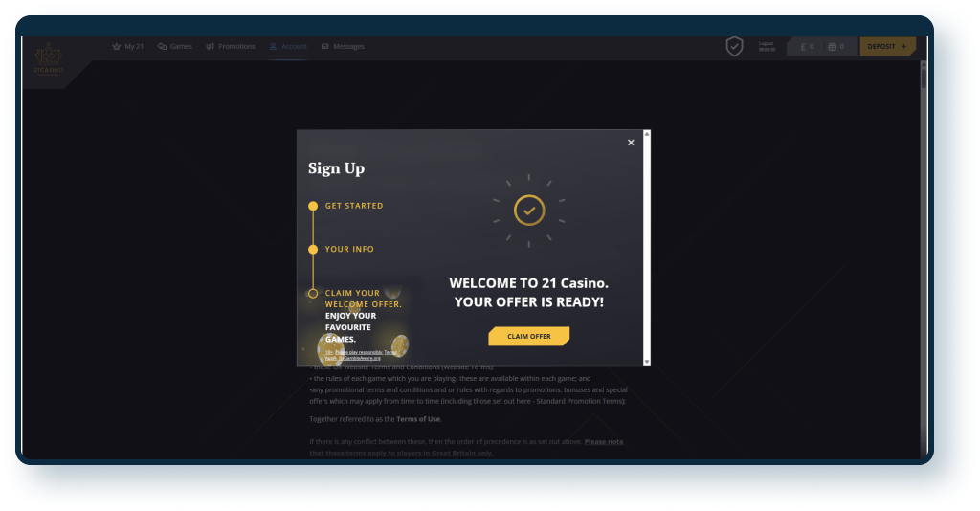Click the crown icon beside My 21
The width and height of the screenshot is (980, 511).
point(116,46)
